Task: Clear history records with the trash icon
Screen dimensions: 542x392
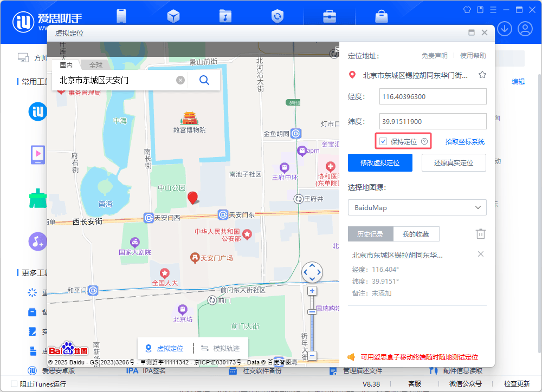Action: tap(480, 233)
